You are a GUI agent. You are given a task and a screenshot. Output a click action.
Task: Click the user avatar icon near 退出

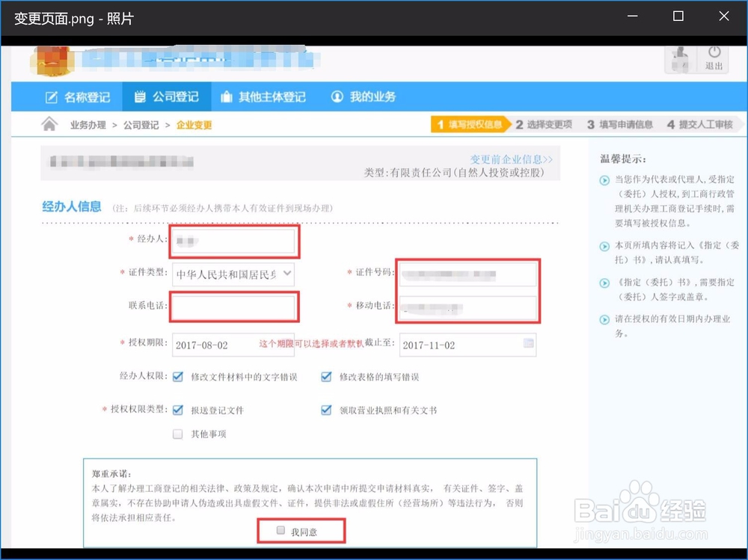pyautogui.click(x=680, y=61)
